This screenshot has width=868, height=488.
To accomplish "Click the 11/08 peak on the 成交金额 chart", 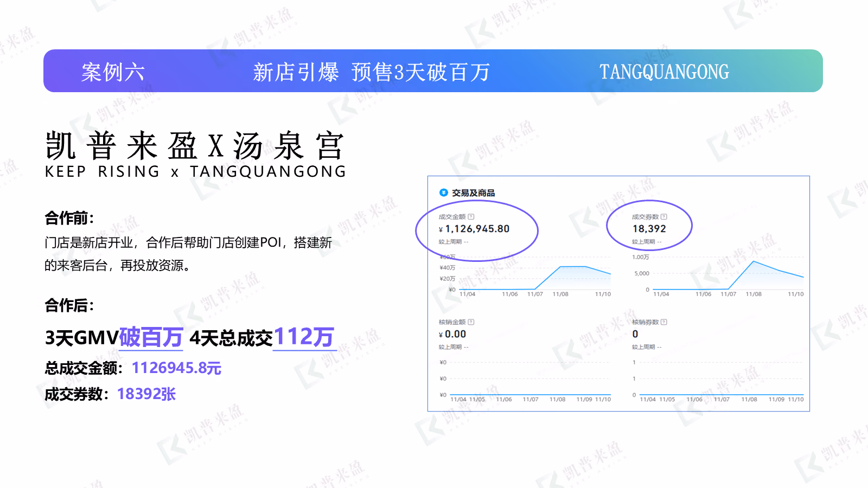I will [x=561, y=267].
